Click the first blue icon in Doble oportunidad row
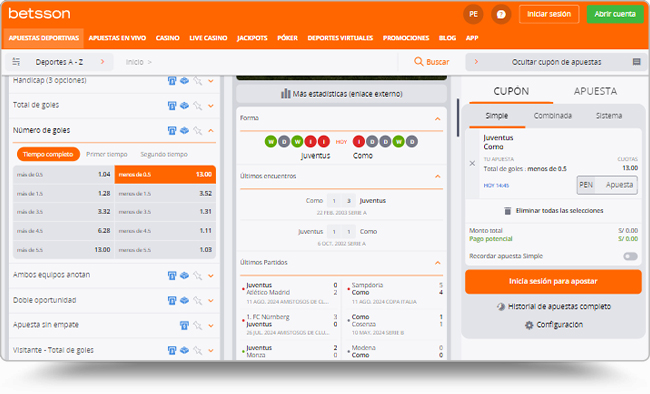The height and width of the screenshot is (394, 650). (x=172, y=300)
